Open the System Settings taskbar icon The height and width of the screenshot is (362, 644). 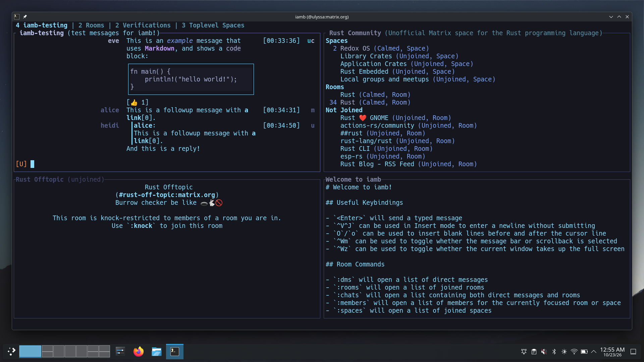pyautogui.click(x=120, y=351)
